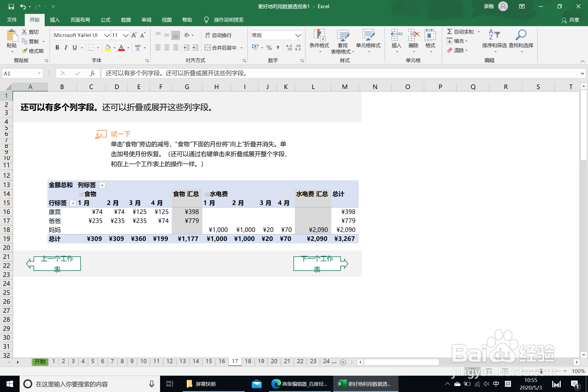588x392 pixels.
Task: Collapse the 食物 column field
Action: 81,194
